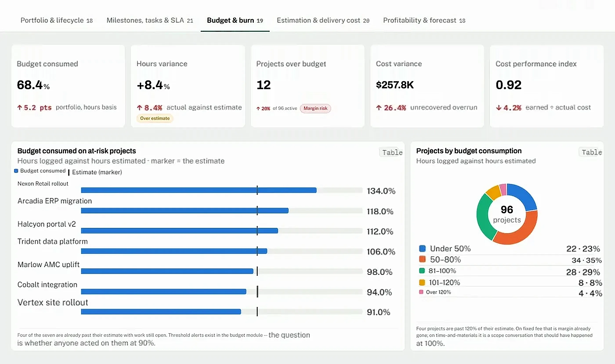615x364 pixels.
Task: Click the Hours variance +8.4% value
Action: point(153,85)
